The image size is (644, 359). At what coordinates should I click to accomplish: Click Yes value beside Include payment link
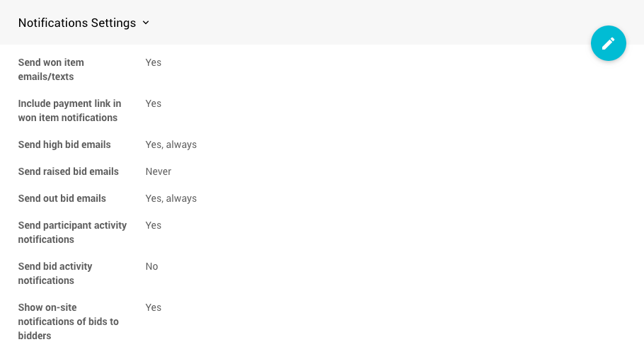pos(153,103)
